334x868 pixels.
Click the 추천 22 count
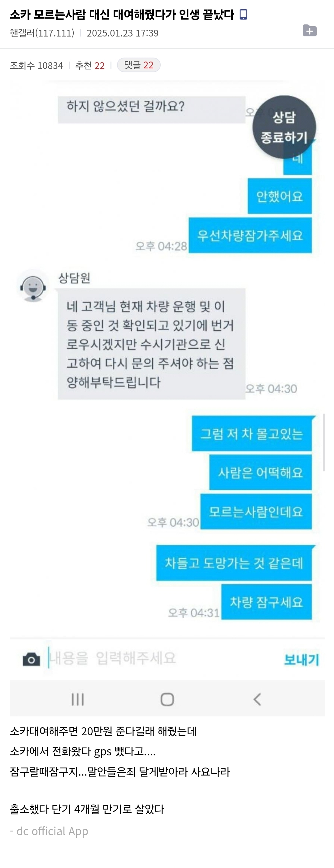tap(90, 65)
